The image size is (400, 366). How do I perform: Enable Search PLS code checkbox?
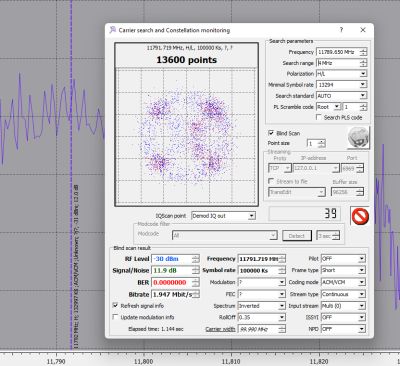(x=319, y=117)
